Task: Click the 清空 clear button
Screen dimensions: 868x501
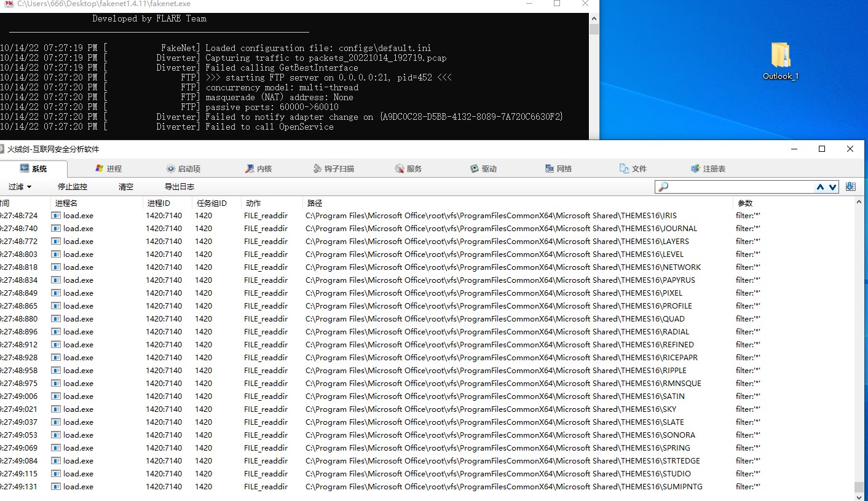Action: click(x=126, y=187)
